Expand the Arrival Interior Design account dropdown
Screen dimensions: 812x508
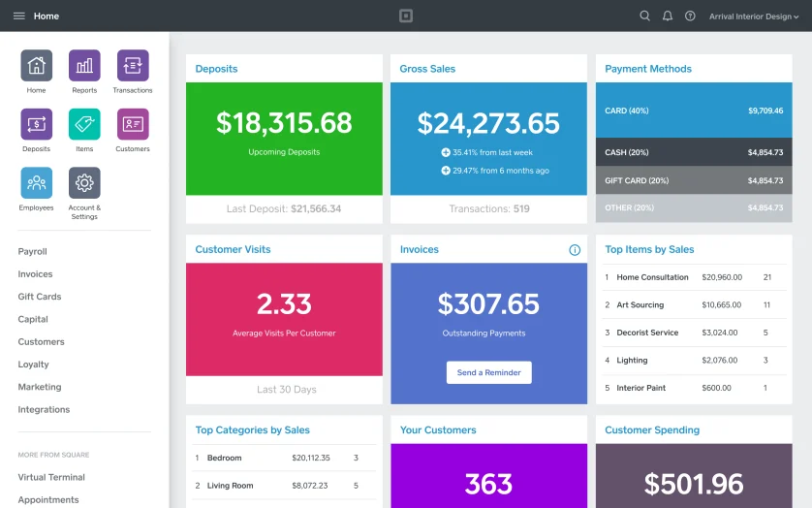click(x=754, y=16)
